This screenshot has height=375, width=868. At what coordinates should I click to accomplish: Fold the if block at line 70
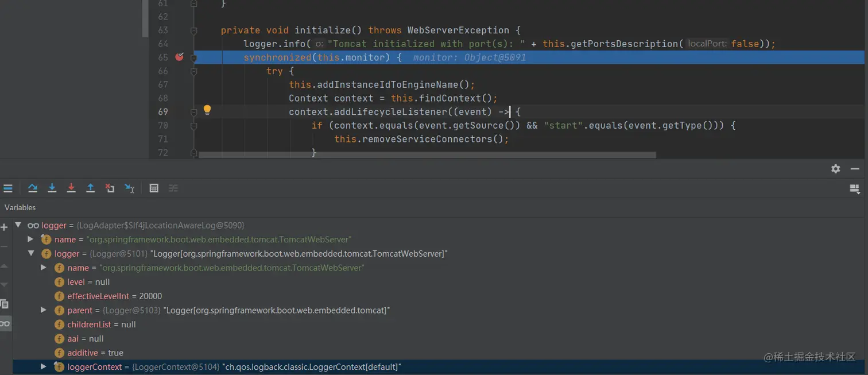click(x=193, y=126)
